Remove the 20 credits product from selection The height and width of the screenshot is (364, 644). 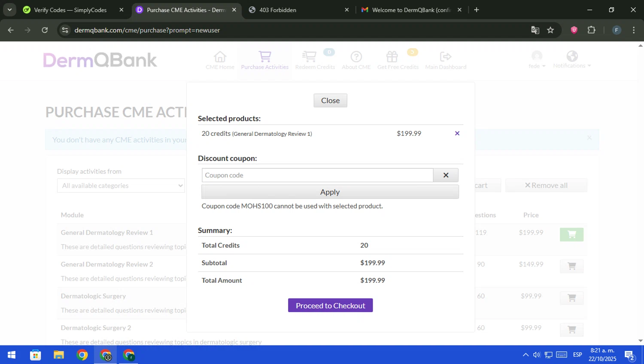point(457,133)
